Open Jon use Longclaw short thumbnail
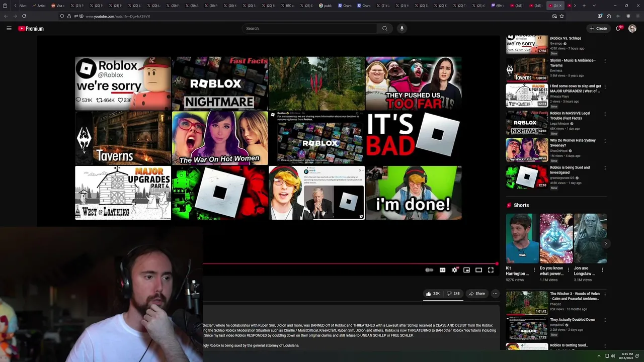 pyautogui.click(x=590, y=238)
